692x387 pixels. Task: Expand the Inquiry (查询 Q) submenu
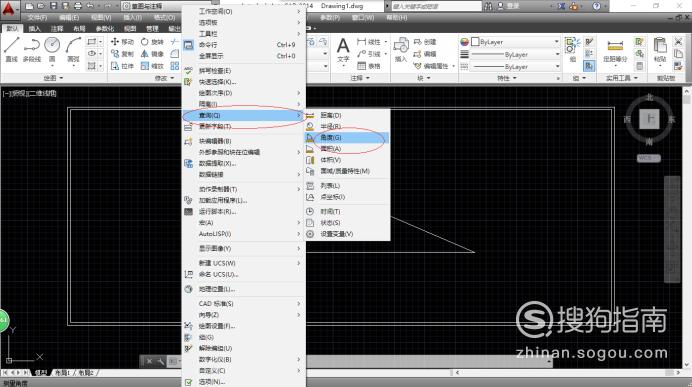coord(244,115)
